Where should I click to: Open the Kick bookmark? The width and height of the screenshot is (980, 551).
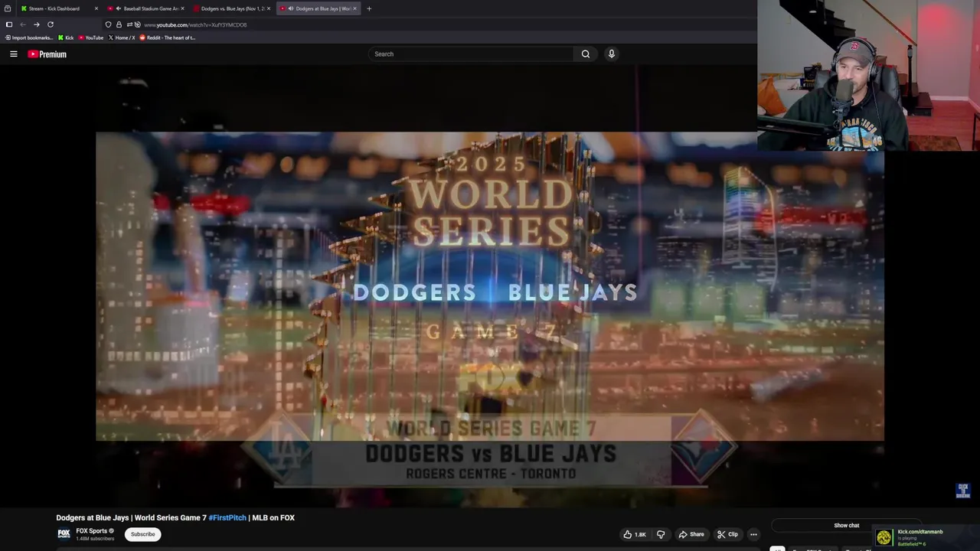[x=66, y=37]
